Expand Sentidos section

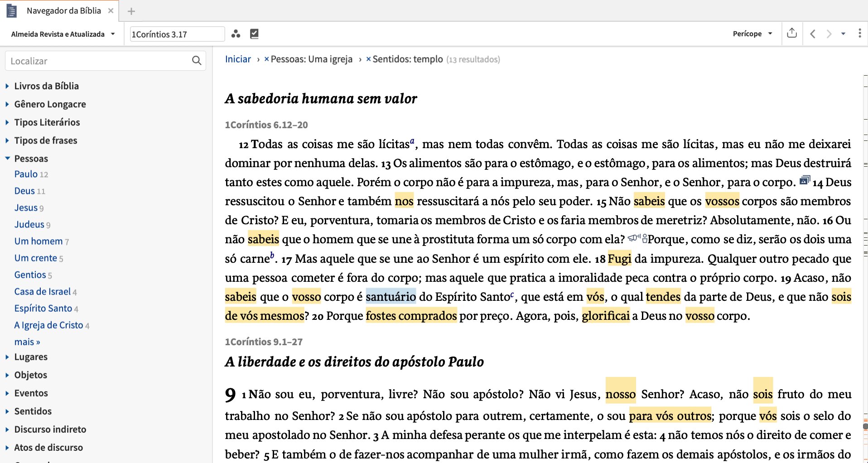7,411
